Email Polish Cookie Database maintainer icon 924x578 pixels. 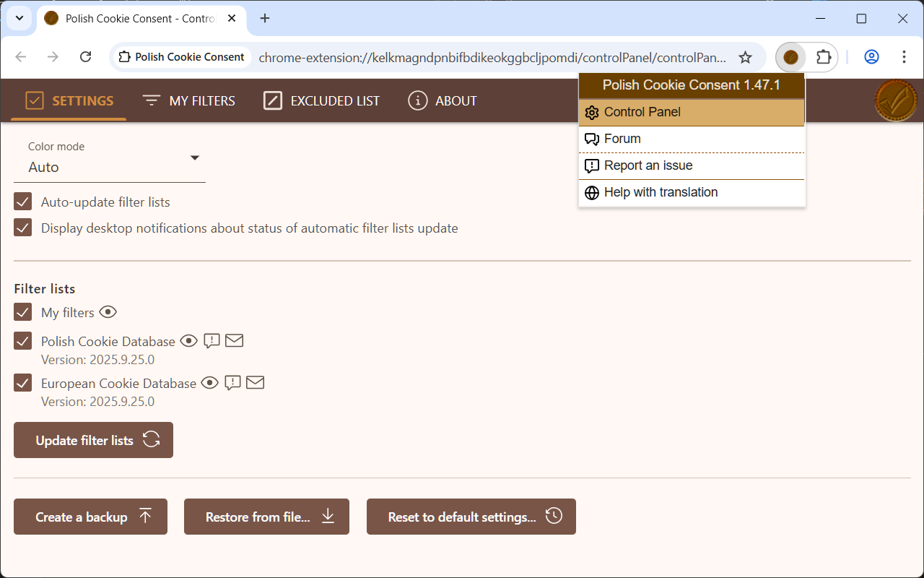point(234,340)
